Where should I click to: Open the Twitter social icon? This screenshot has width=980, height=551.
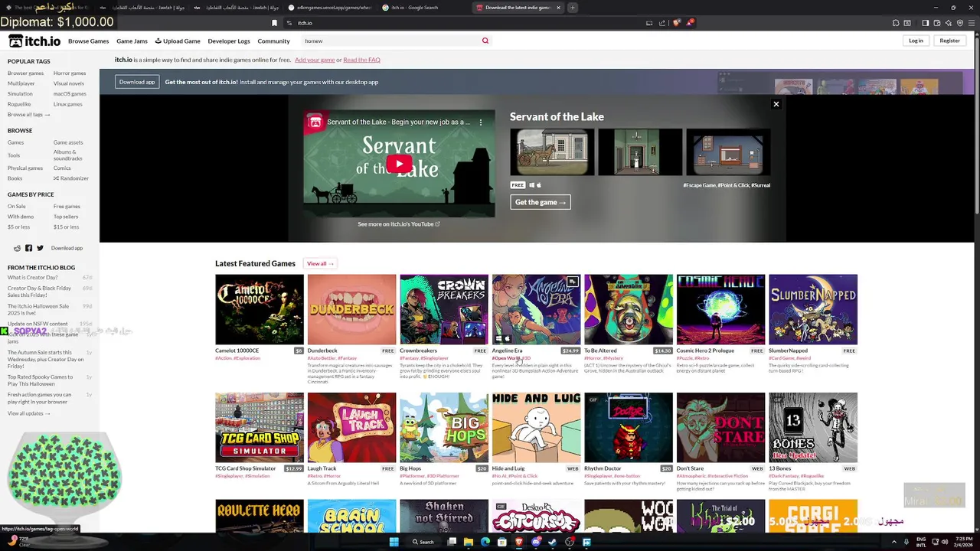coord(40,248)
